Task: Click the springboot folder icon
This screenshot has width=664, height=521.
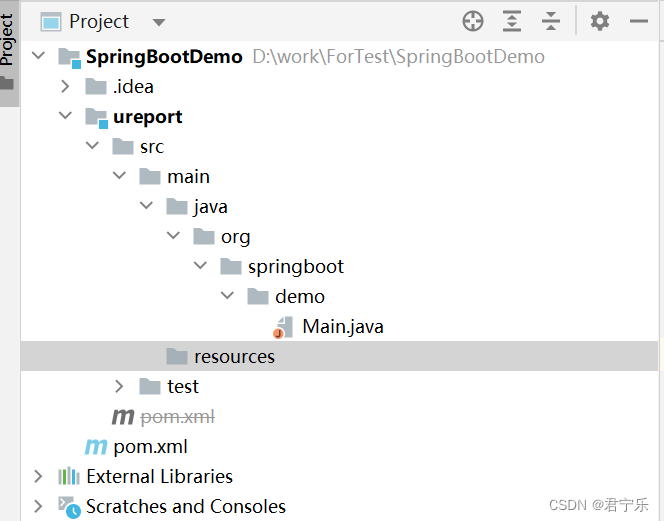Action: [x=231, y=267]
